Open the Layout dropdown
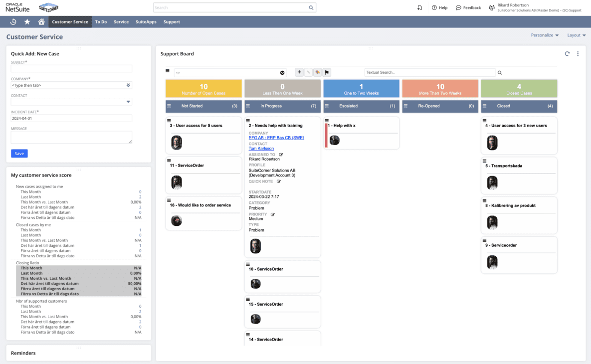The width and height of the screenshot is (591, 364). pos(577,35)
